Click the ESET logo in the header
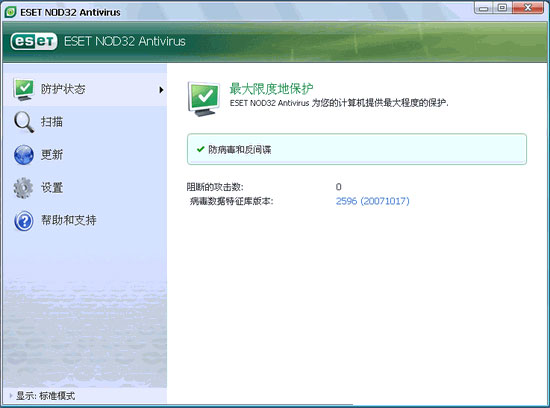The height and width of the screenshot is (408, 550). coord(34,41)
